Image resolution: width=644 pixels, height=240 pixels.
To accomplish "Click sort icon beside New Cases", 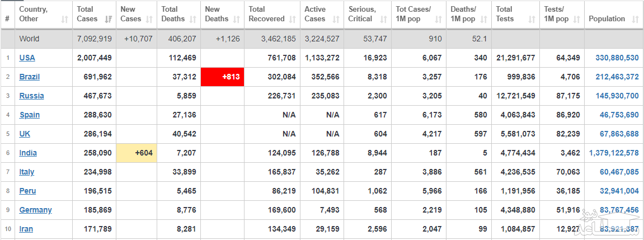I will tap(149, 19).
